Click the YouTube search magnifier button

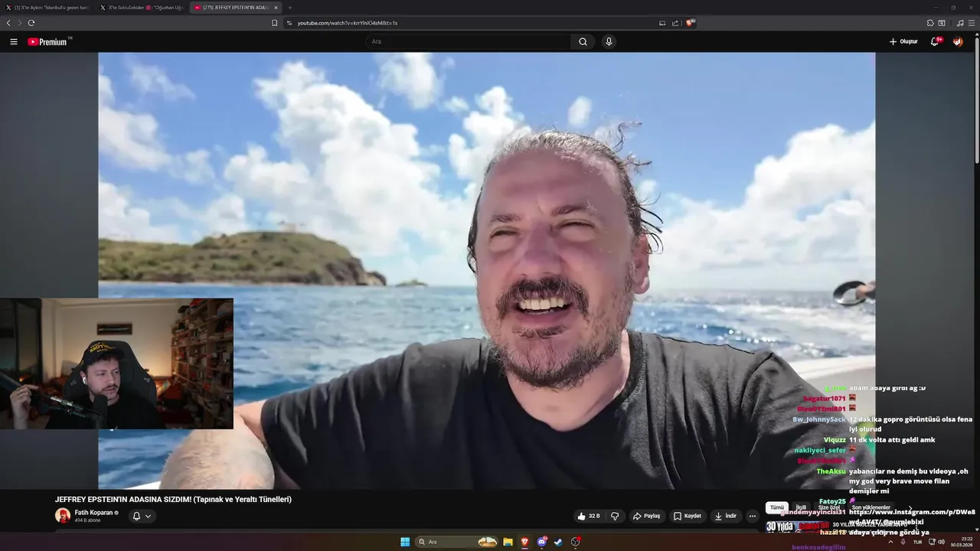tap(583, 42)
